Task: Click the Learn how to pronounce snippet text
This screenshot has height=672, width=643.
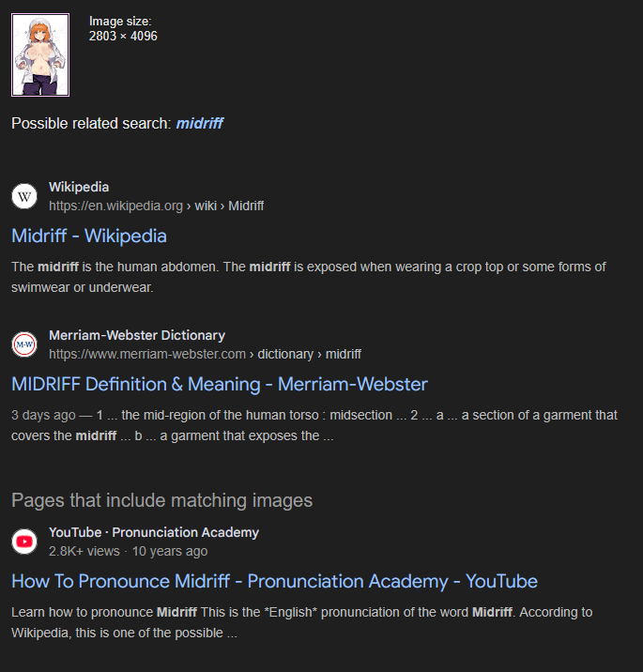Action: pos(301,622)
